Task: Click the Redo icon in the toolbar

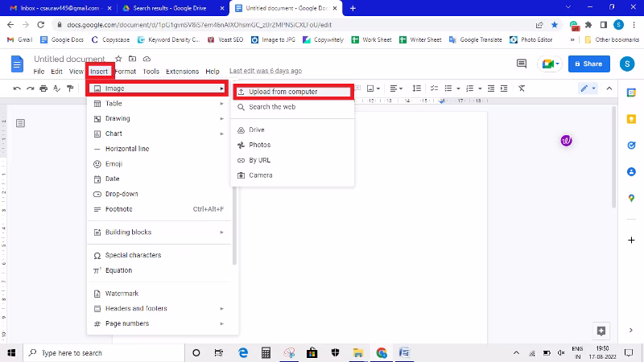Action: (x=30, y=88)
